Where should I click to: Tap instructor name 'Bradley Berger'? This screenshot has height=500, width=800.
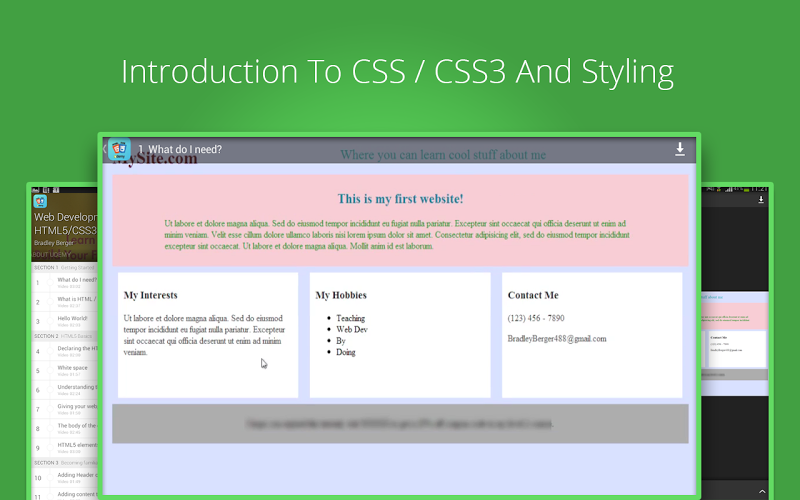(x=54, y=243)
